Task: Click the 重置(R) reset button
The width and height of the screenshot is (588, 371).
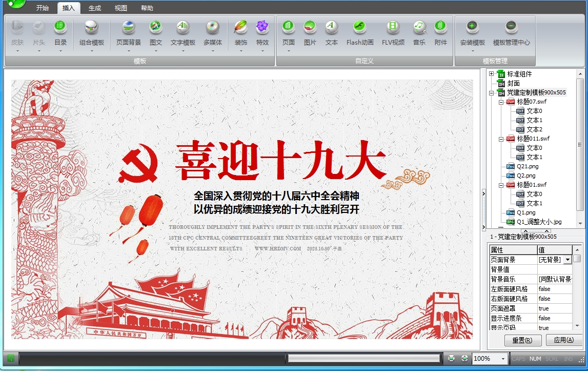Action: [522, 340]
